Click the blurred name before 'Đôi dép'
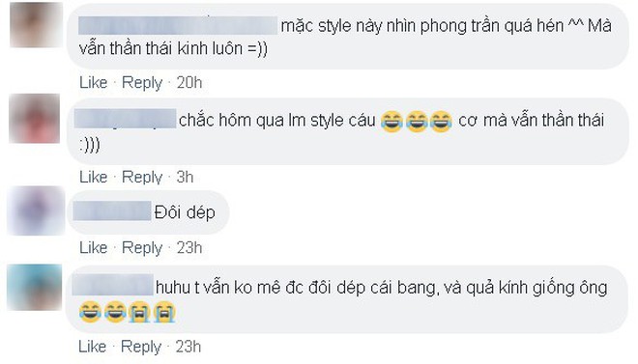Viewport: 638px width, 364px height. pyautogui.click(x=112, y=210)
